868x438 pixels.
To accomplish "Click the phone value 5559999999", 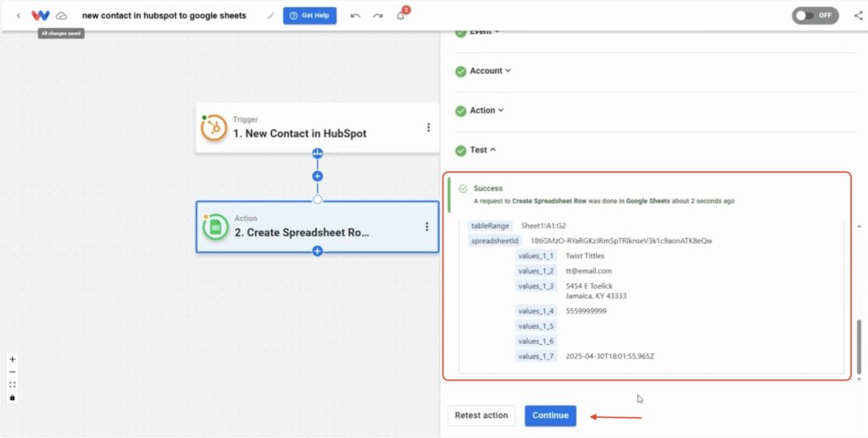I will point(586,312).
